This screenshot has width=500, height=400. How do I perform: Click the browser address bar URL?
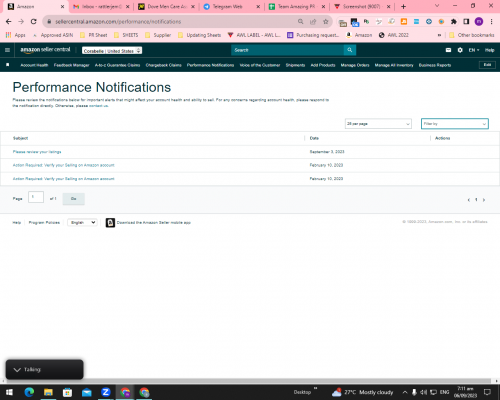click(118, 22)
